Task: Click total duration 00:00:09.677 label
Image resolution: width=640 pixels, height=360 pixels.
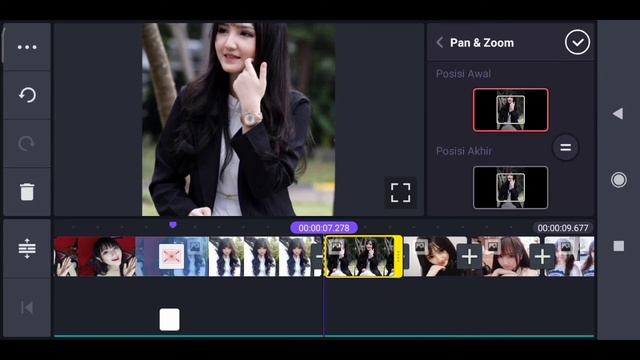Action: pyautogui.click(x=562, y=228)
